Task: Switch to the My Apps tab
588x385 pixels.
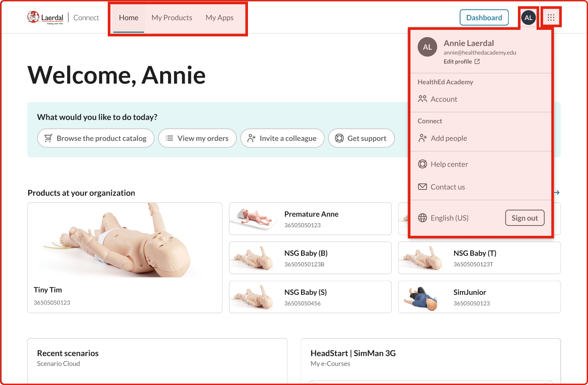Action: tap(219, 18)
